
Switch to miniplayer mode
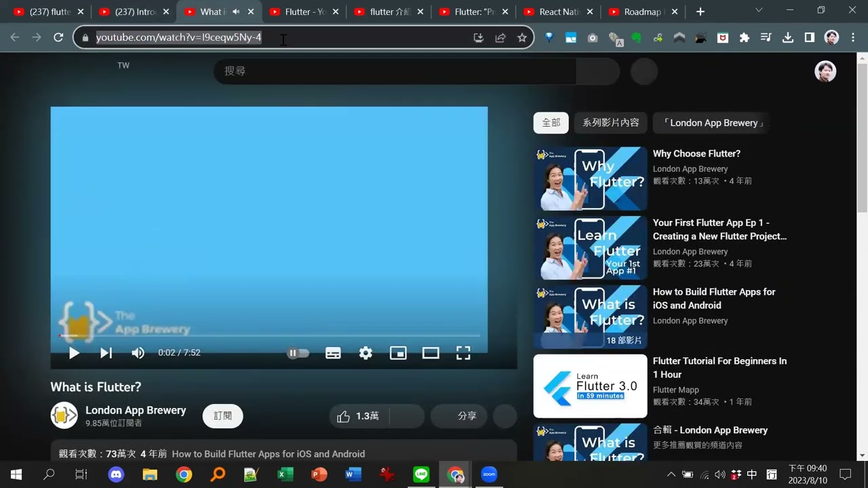(x=398, y=352)
